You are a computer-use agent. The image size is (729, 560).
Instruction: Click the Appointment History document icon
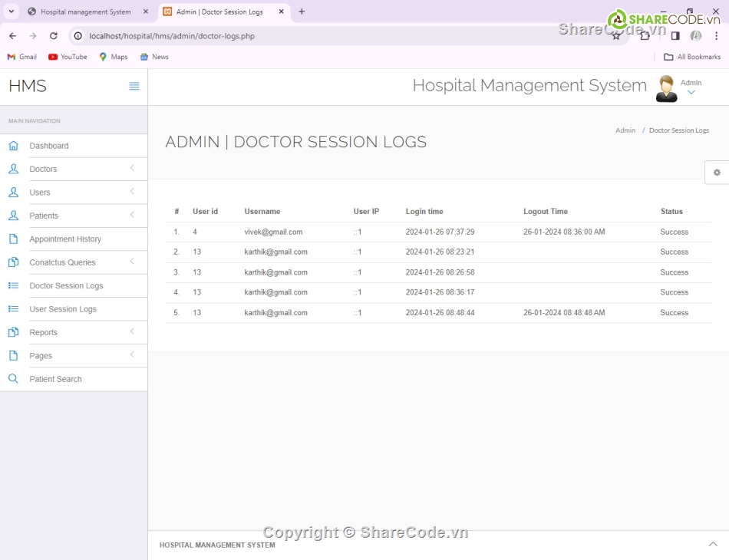coord(13,239)
